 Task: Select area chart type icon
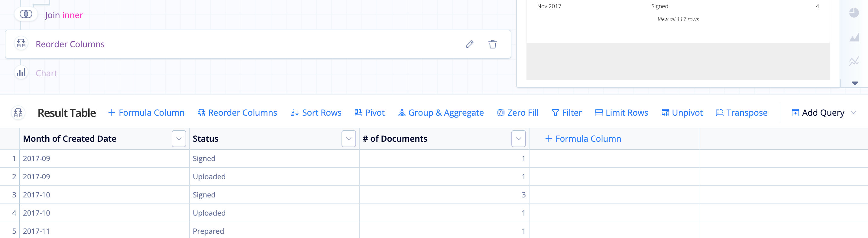(x=853, y=37)
